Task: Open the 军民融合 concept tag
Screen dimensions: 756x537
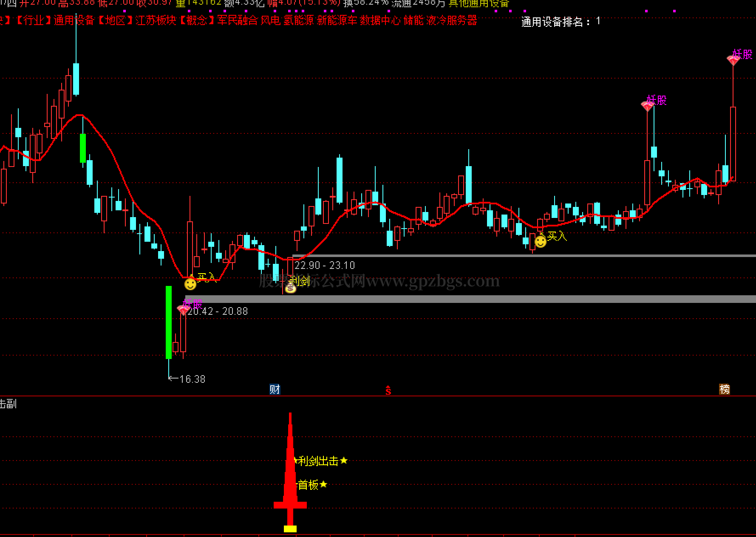Action: 237,20
